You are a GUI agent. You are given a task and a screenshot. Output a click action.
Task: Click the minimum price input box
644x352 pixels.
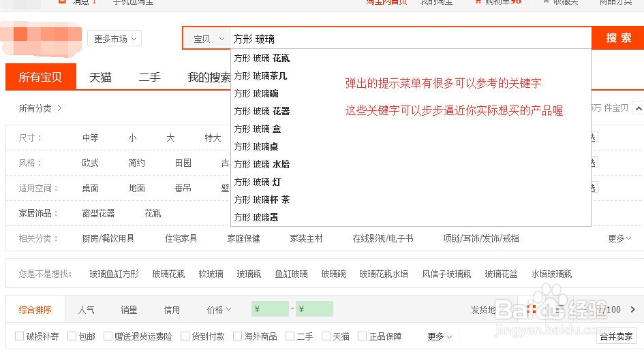coord(270,309)
